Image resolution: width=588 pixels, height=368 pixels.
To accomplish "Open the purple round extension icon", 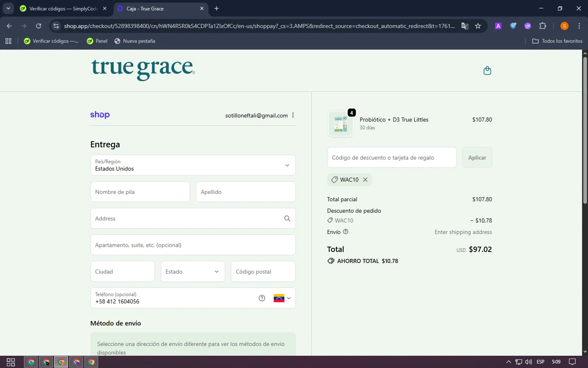I will point(528,26).
